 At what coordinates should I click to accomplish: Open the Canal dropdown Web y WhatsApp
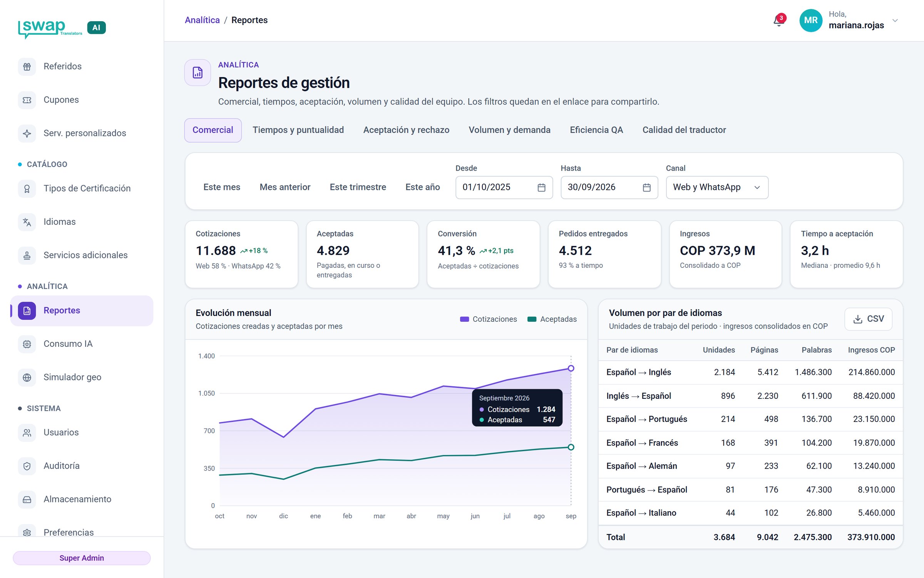click(717, 187)
